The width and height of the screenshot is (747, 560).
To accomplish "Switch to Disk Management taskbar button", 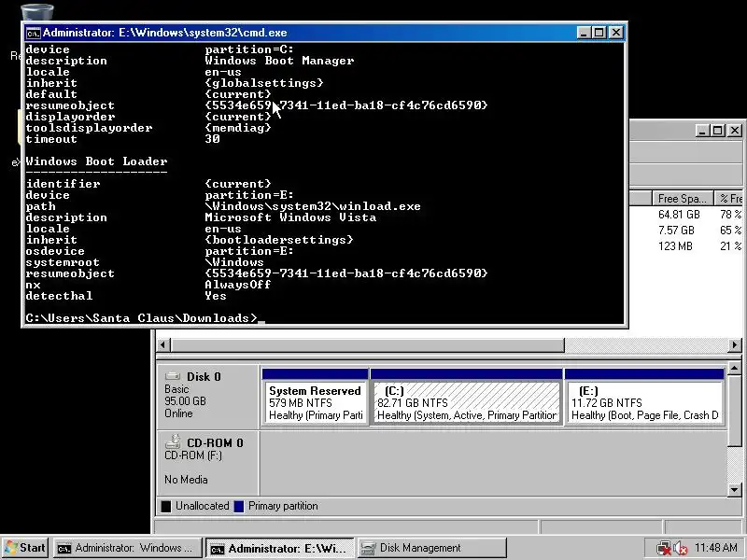I will [431, 548].
